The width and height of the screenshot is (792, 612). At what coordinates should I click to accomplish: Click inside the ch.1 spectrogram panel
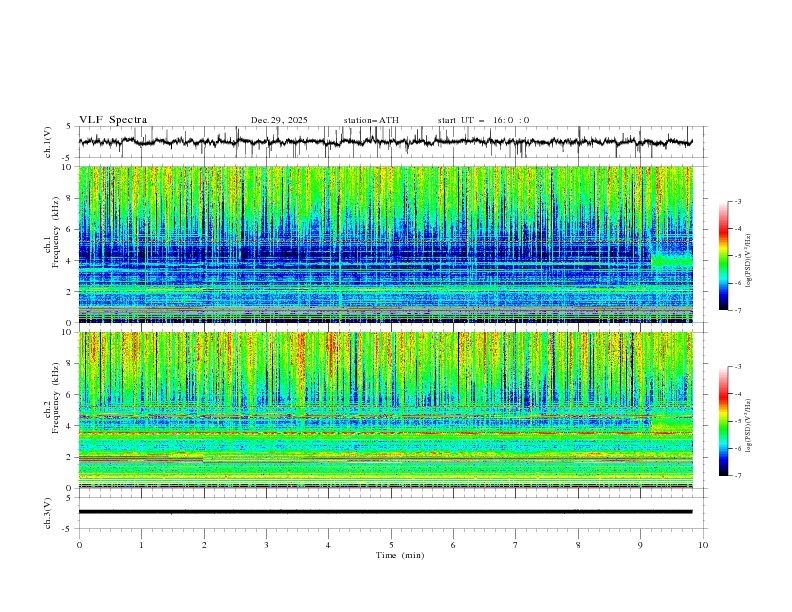386,244
